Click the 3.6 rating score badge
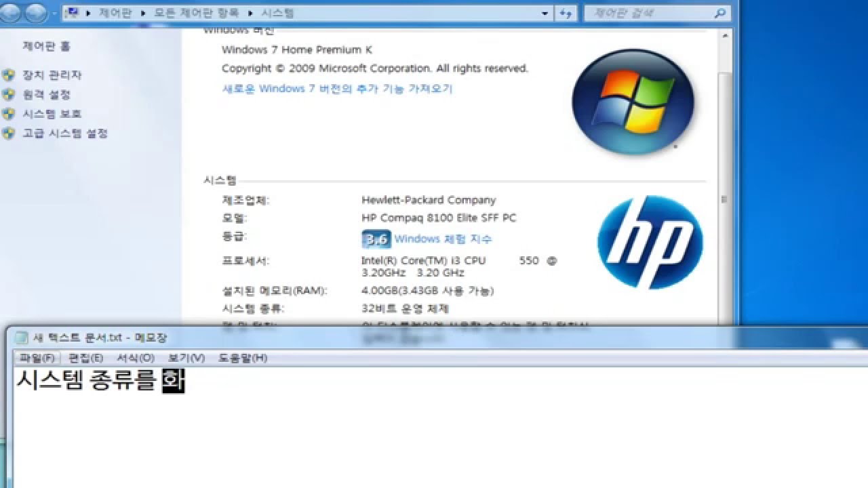The image size is (868, 488). pos(376,239)
